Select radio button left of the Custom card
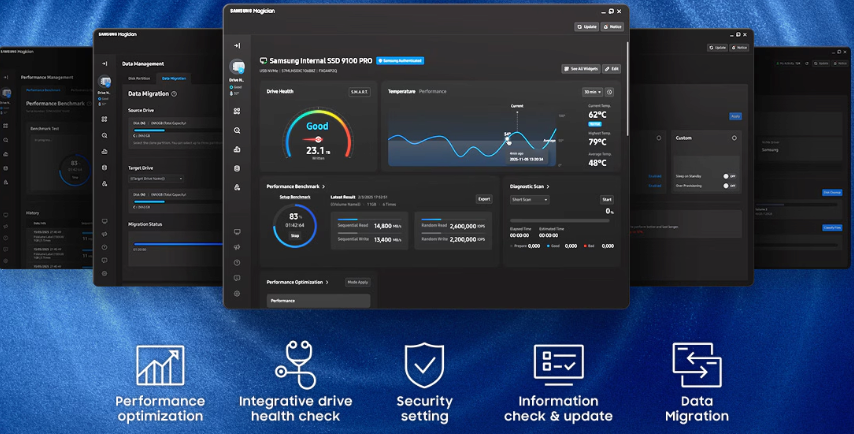 (x=658, y=138)
